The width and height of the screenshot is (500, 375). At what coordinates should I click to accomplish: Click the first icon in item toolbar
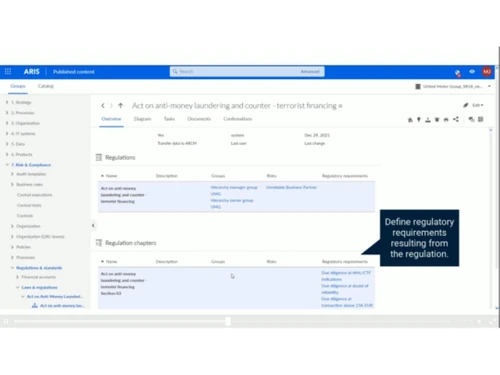click(410, 120)
